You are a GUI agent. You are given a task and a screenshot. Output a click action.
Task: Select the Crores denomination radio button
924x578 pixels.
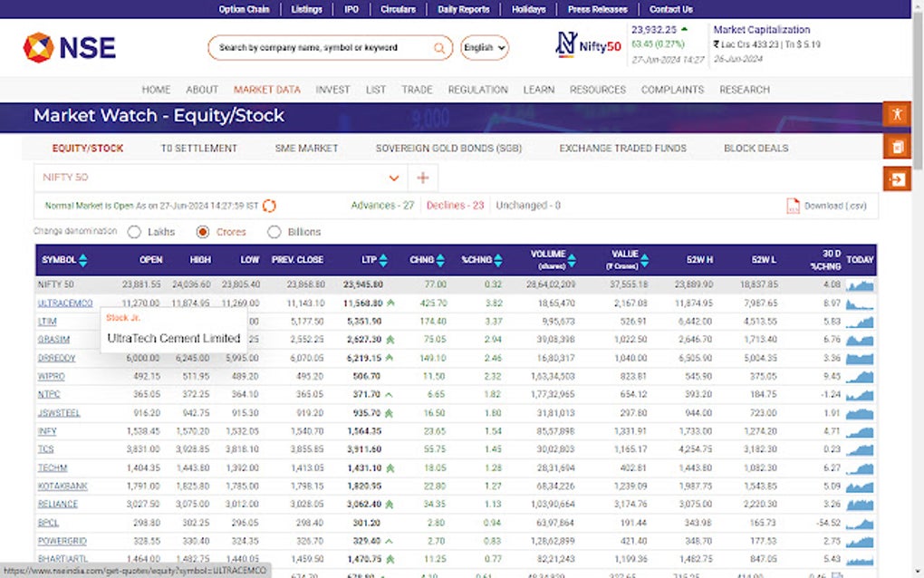[202, 232]
